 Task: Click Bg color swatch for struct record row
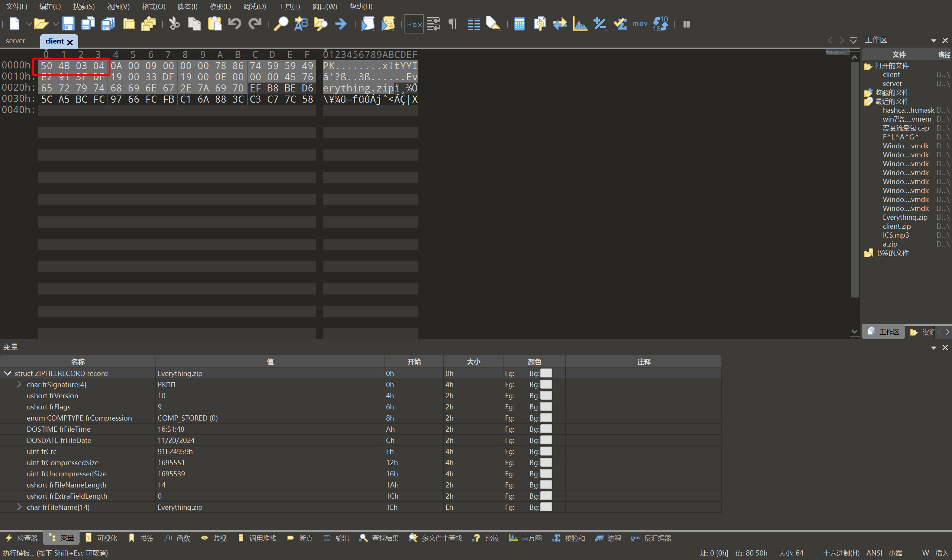tap(546, 373)
